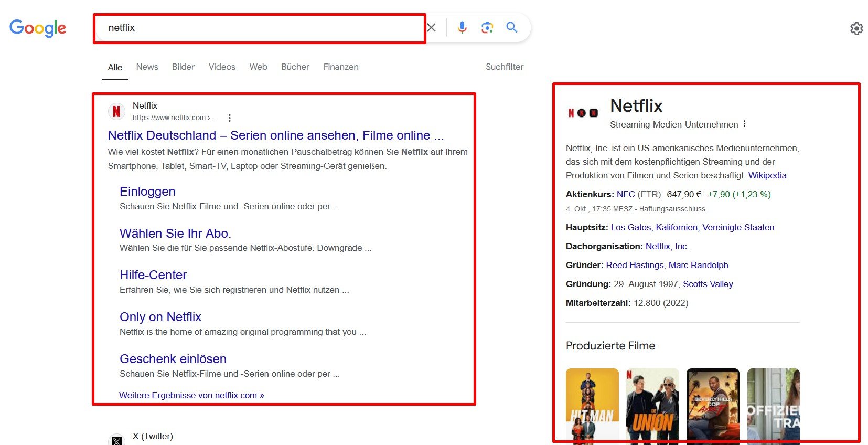This screenshot has height=445, width=868.
Task: Open Google Lens image search icon
Action: 487,27
